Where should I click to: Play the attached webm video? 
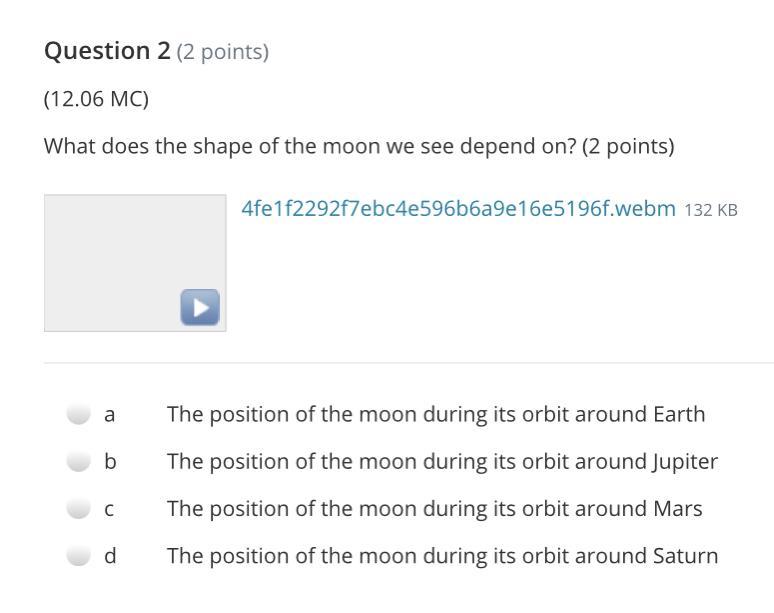200,307
